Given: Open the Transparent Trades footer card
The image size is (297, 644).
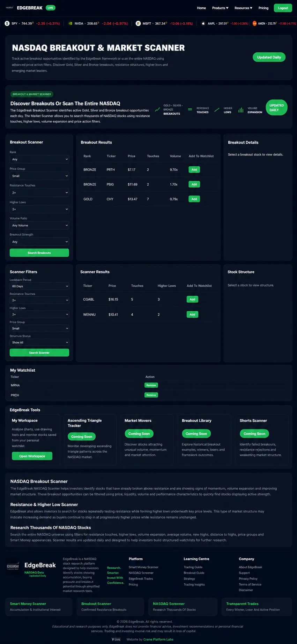Looking at the screenshot, I should coord(257,607).
